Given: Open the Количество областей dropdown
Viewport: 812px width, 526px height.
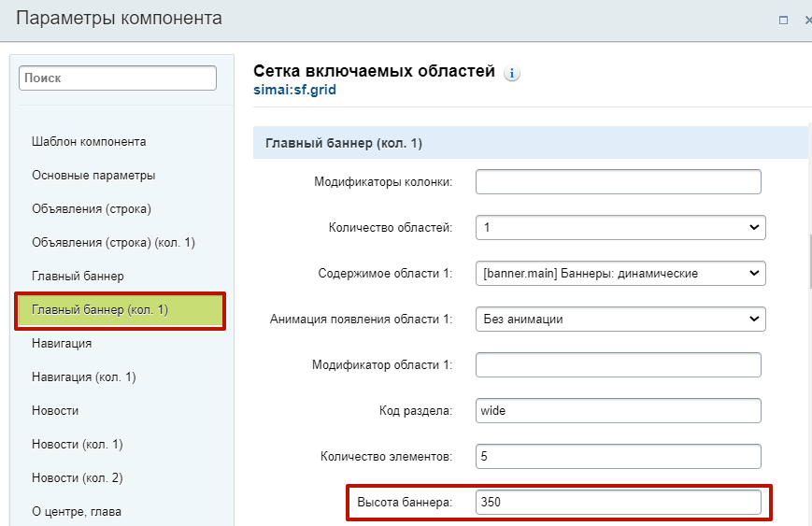Looking at the screenshot, I should tap(620, 227).
